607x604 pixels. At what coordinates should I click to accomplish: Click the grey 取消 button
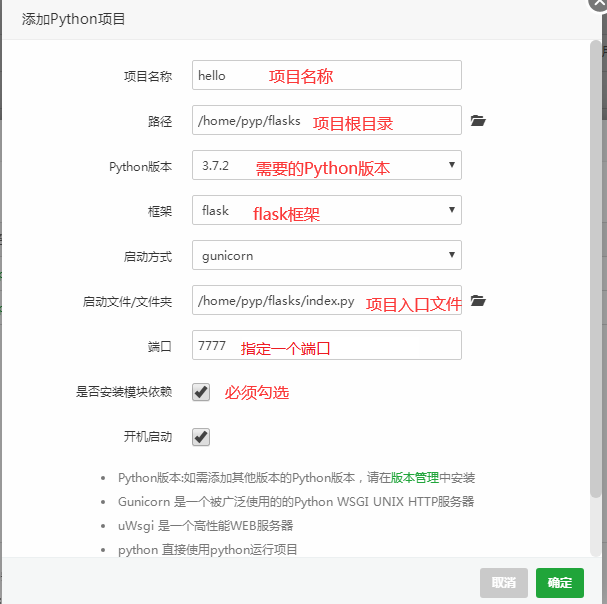504,582
